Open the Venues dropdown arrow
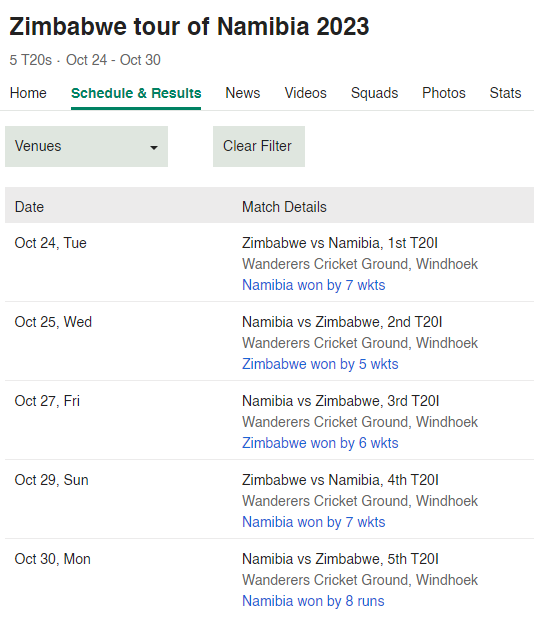Image resolution: width=534 pixels, height=623 pixels. [x=153, y=147]
